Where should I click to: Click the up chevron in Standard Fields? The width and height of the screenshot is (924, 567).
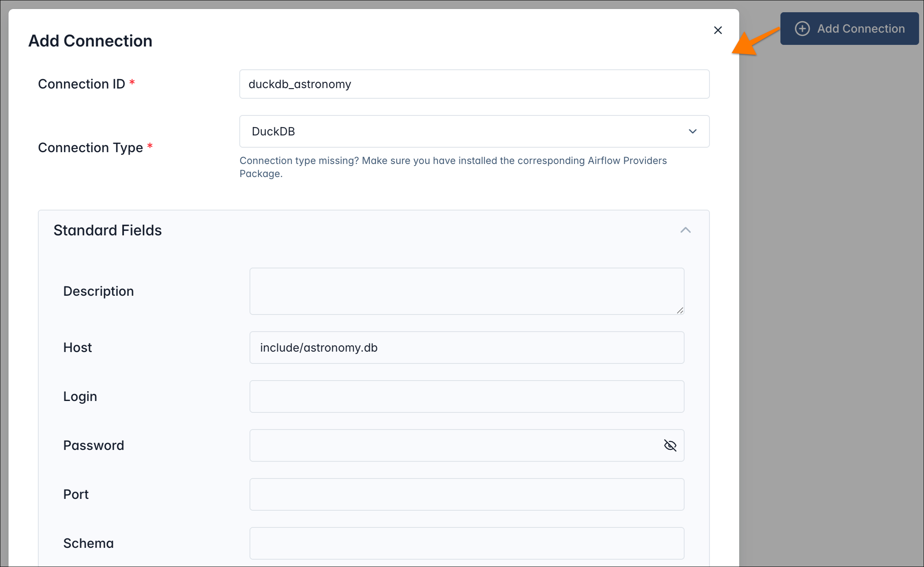pyautogui.click(x=686, y=230)
